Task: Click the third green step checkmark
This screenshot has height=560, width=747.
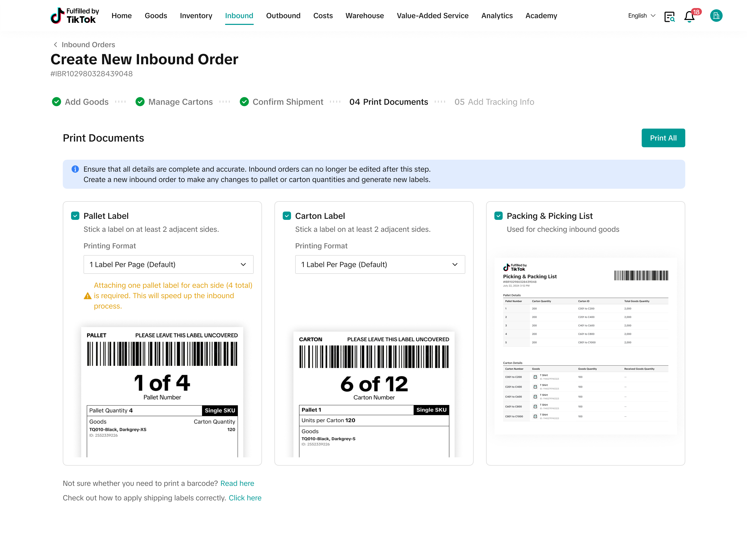Action: coord(244,102)
